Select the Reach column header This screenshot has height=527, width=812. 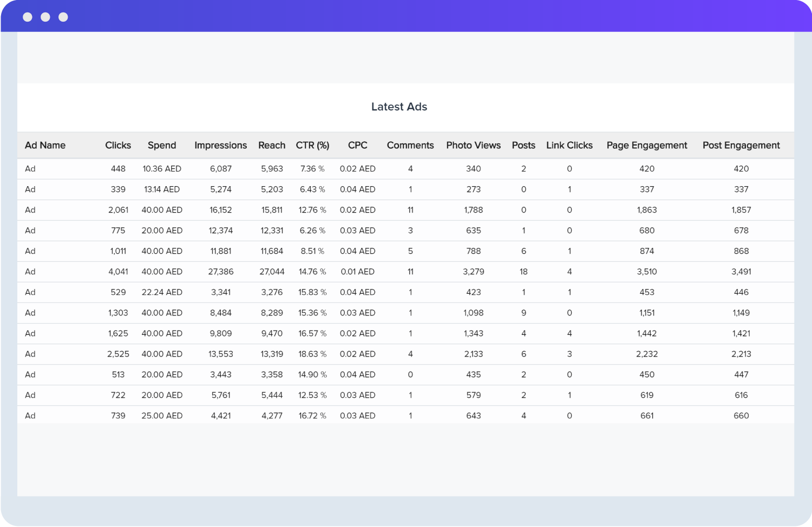click(272, 145)
